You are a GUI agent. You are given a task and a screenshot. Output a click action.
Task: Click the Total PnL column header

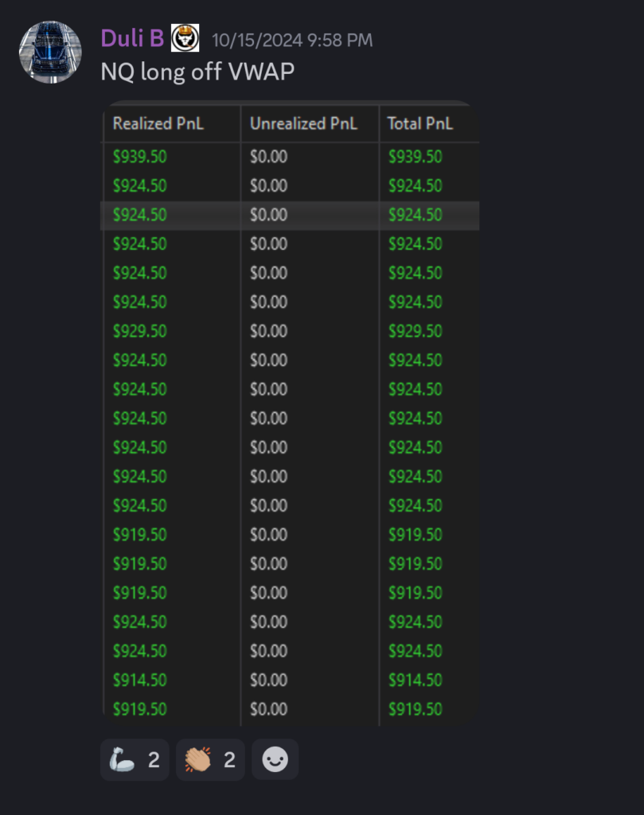click(x=420, y=123)
